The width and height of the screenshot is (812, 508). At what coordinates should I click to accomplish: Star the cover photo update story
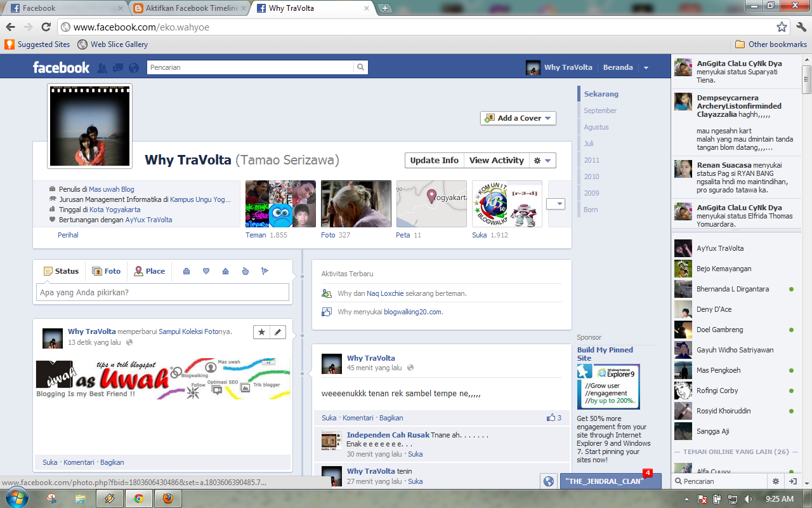[x=262, y=332]
